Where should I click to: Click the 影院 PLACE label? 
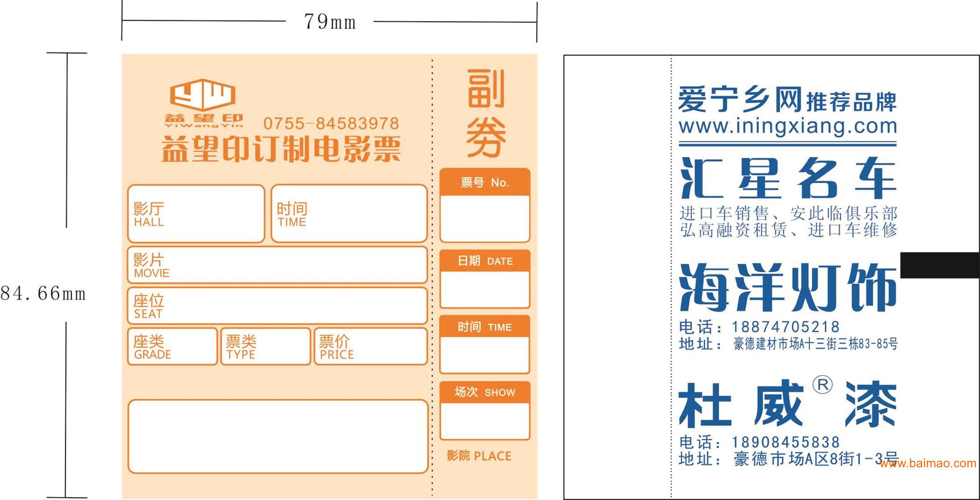pyautogui.click(x=479, y=456)
